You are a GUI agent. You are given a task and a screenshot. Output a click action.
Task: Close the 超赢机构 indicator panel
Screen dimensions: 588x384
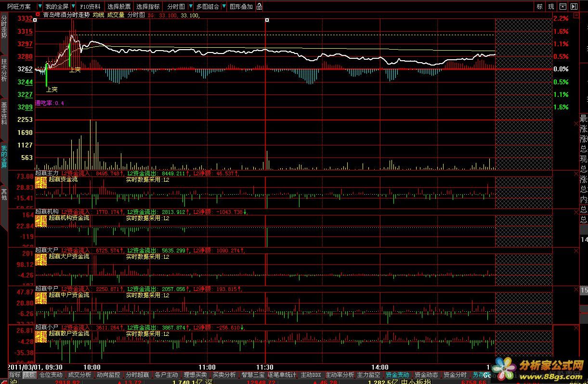pyautogui.click(x=577, y=212)
